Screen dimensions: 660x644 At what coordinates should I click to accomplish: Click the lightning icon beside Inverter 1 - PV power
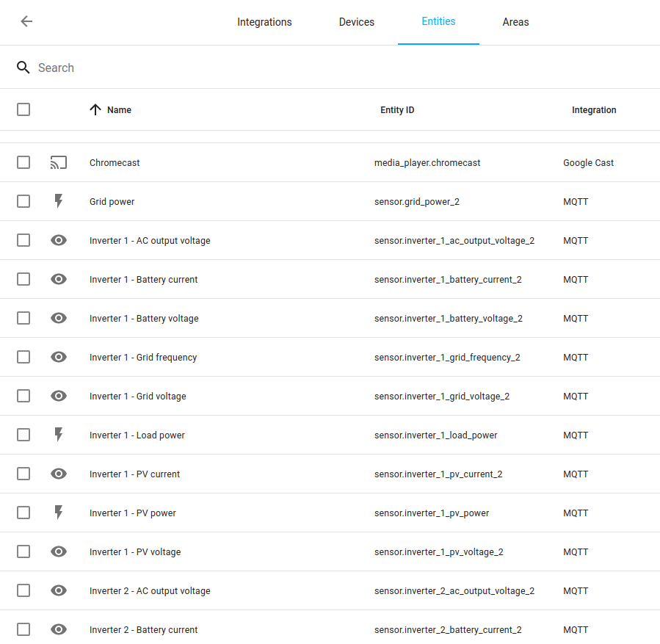click(x=58, y=513)
